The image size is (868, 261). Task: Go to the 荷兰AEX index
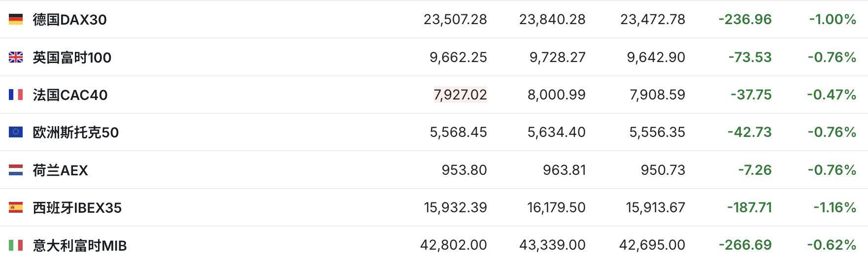60,170
